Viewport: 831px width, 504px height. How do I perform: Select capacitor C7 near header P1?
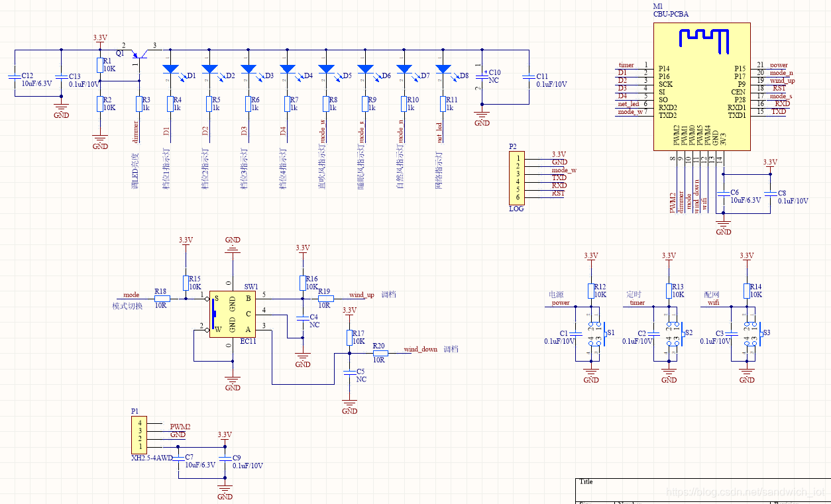tap(178, 458)
